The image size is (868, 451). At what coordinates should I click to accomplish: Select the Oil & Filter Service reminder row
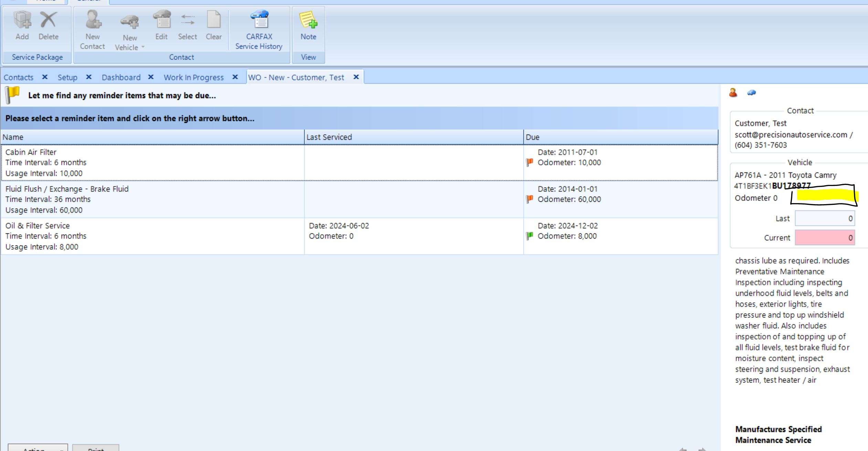coord(359,236)
